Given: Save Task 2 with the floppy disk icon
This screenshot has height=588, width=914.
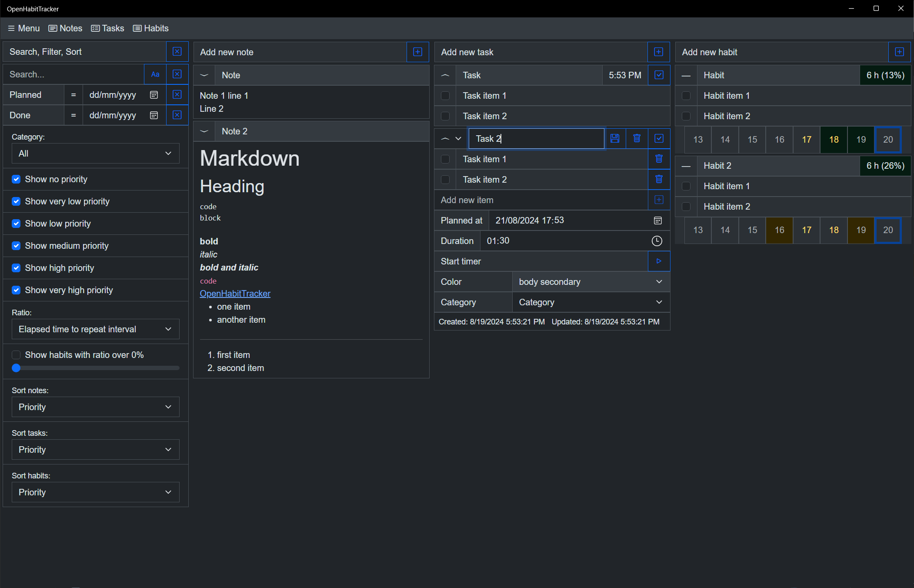Looking at the screenshot, I should (615, 138).
